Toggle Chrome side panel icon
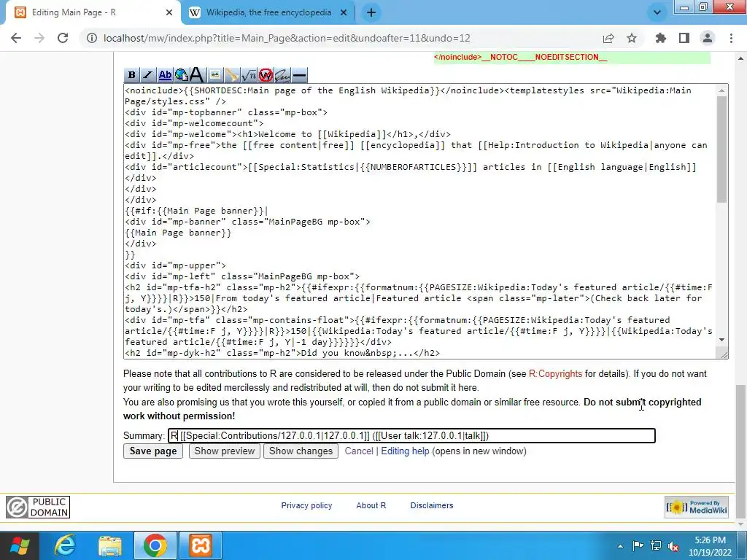The height and width of the screenshot is (560, 747). (x=684, y=38)
